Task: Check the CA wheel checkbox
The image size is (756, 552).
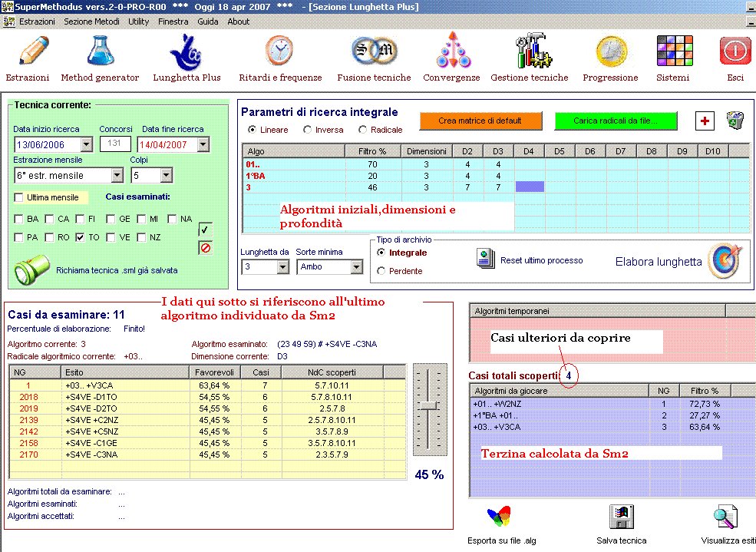Action: click(x=49, y=220)
